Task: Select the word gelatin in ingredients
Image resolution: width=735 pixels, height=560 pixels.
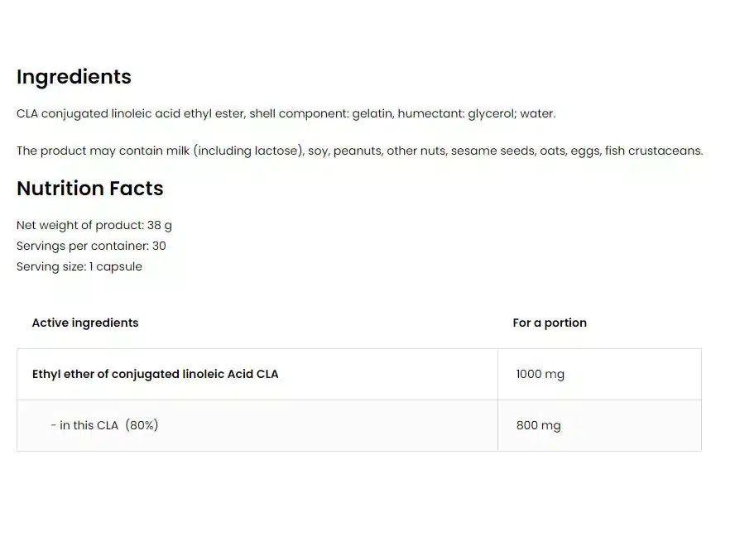Action: (x=371, y=113)
